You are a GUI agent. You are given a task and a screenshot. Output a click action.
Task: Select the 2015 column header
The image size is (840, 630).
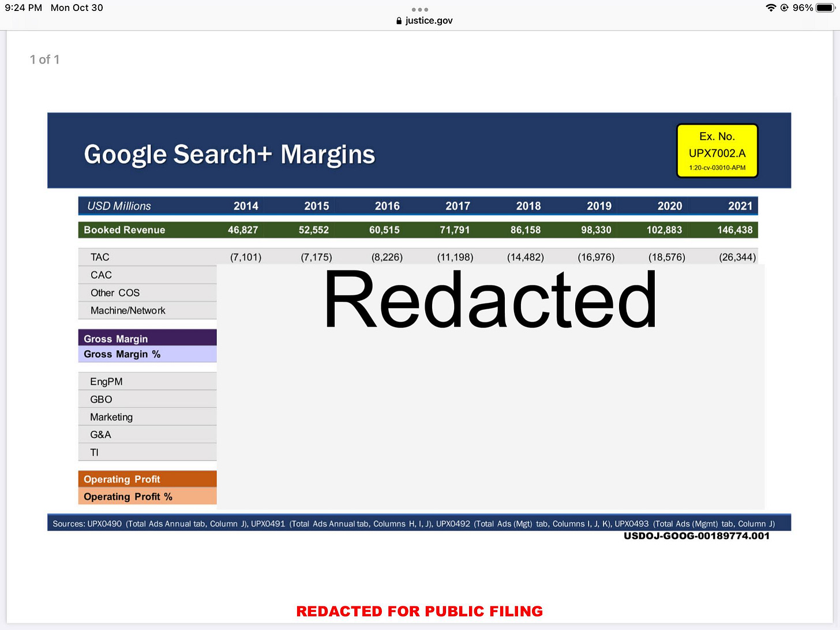317,206
